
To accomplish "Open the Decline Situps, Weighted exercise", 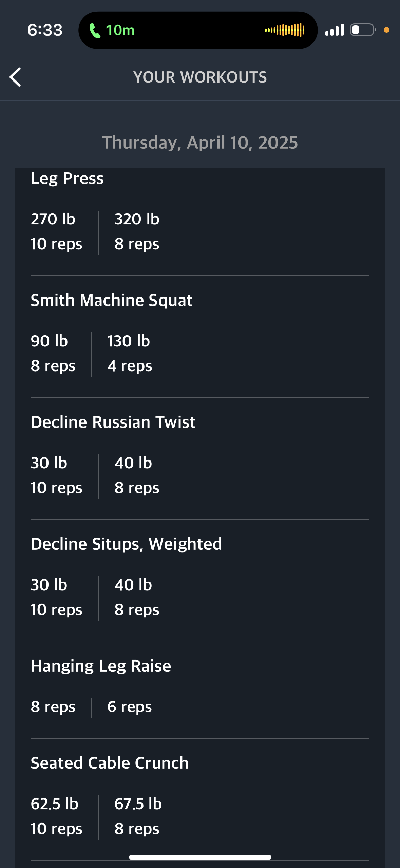I will (126, 544).
